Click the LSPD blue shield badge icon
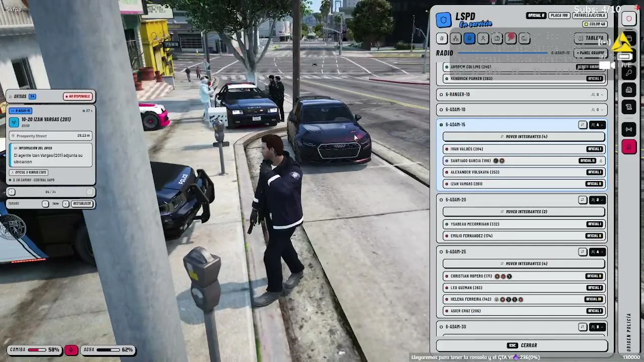The height and width of the screenshot is (362, 644). click(x=443, y=20)
